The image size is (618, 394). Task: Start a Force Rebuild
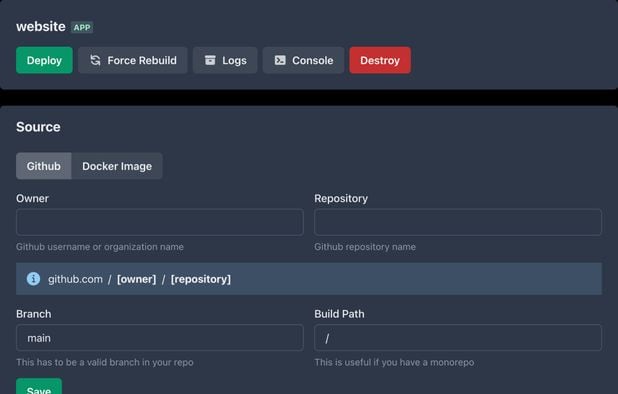click(x=132, y=60)
